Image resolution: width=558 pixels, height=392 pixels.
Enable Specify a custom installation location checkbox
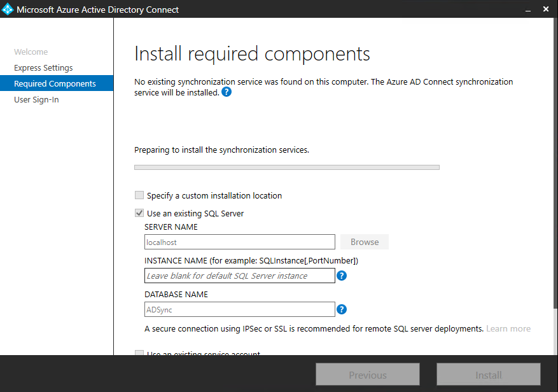[x=139, y=195]
